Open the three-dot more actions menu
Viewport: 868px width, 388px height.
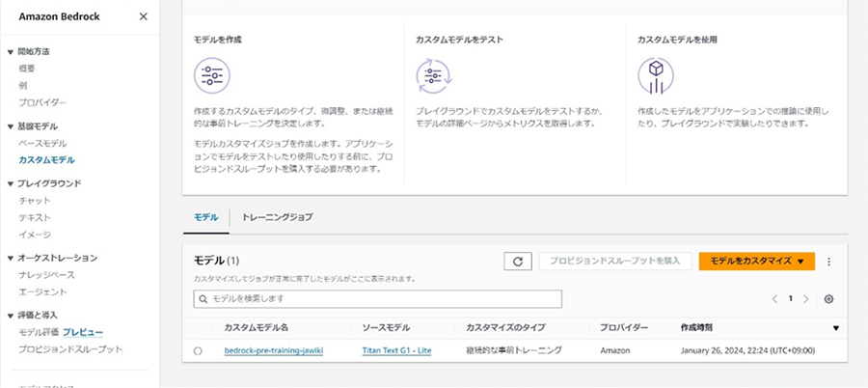828,262
